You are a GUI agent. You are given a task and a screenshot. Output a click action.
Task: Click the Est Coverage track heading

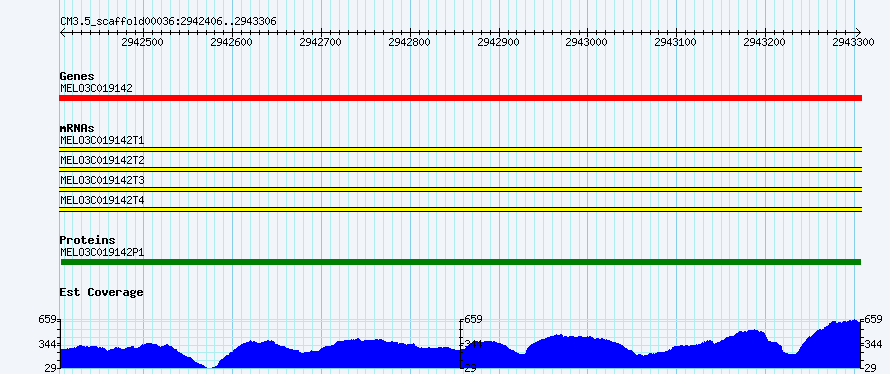(101, 292)
